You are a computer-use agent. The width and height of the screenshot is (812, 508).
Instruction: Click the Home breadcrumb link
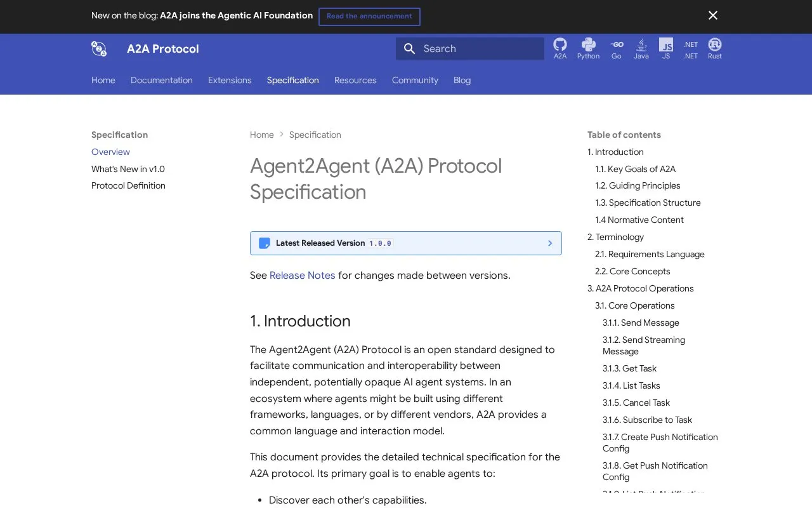pos(262,135)
